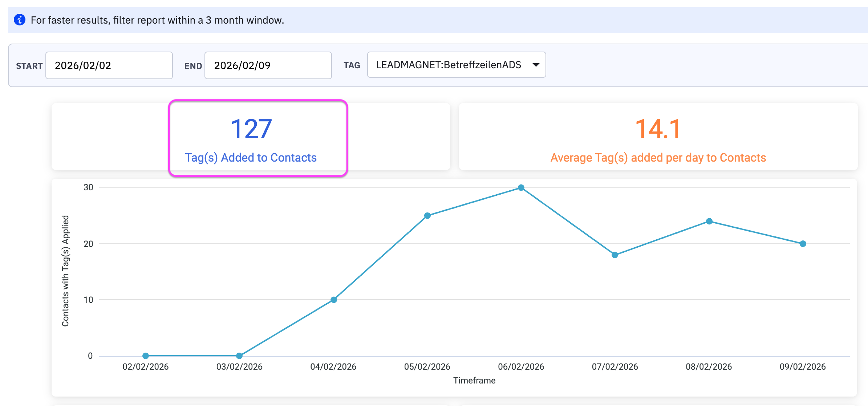The height and width of the screenshot is (406, 868).
Task: Select the 04/02/2026 data point
Action: tap(334, 300)
